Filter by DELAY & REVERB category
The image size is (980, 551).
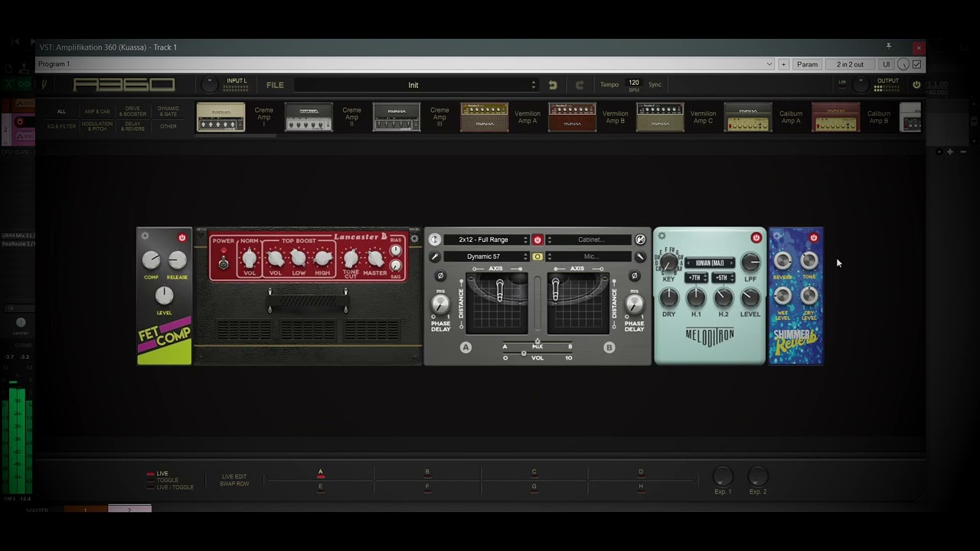point(132,126)
